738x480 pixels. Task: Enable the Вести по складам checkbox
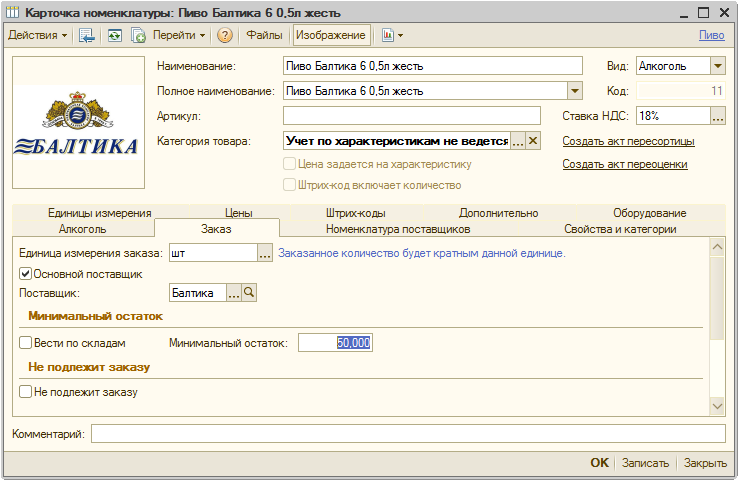click(x=25, y=343)
